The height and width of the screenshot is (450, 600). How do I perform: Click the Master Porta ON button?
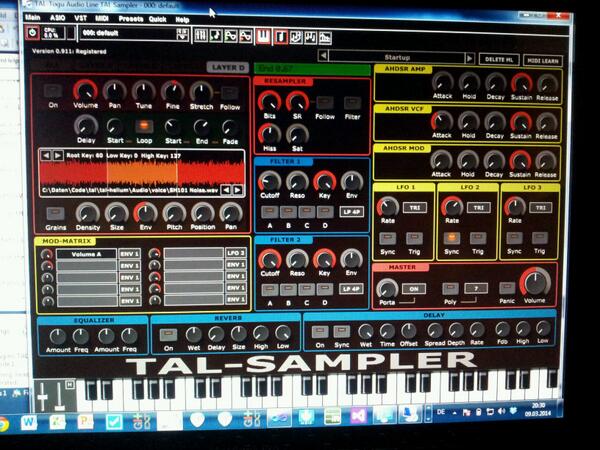[x=414, y=289]
